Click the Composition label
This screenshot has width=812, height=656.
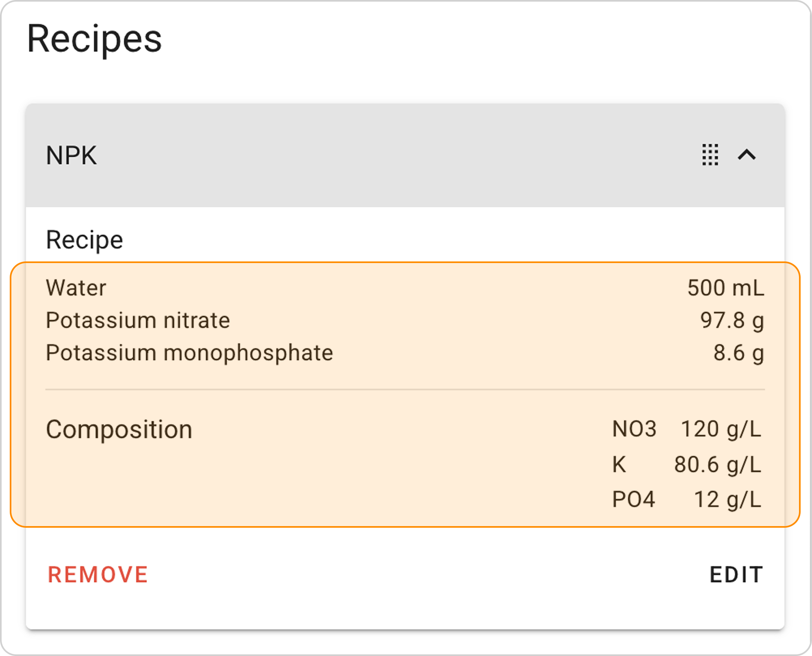click(119, 429)
